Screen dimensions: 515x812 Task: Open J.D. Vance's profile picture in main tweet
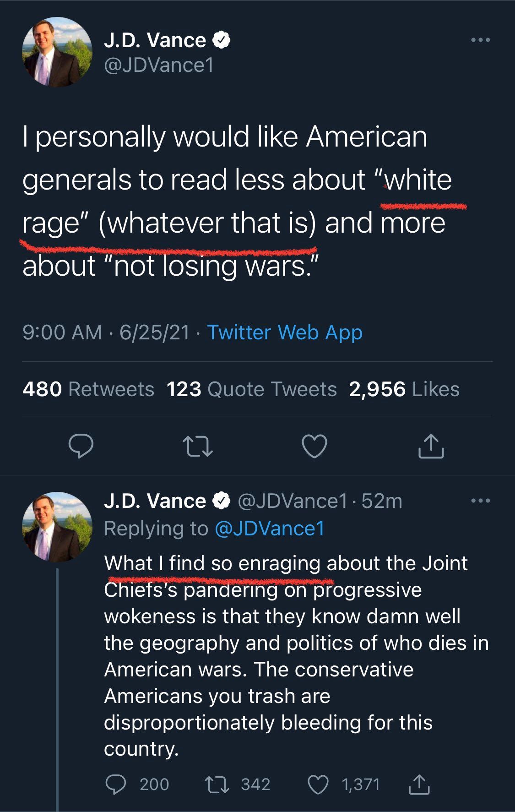click(57, 52)
